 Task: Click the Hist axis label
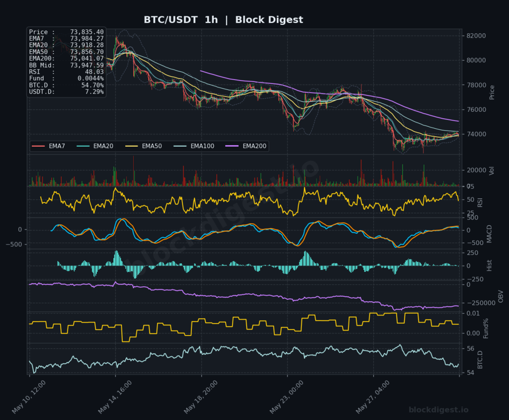click(489, 265)
